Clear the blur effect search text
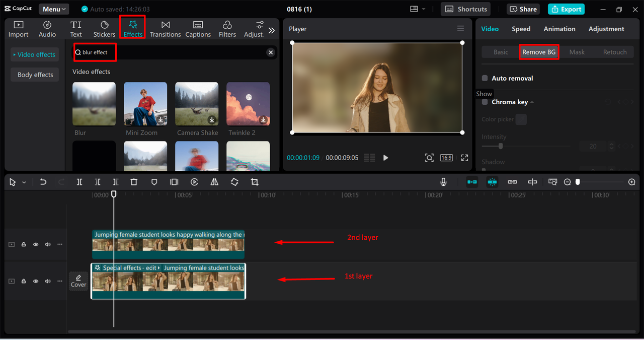This screenshot has height=340, width=644. tap(271, 52)
